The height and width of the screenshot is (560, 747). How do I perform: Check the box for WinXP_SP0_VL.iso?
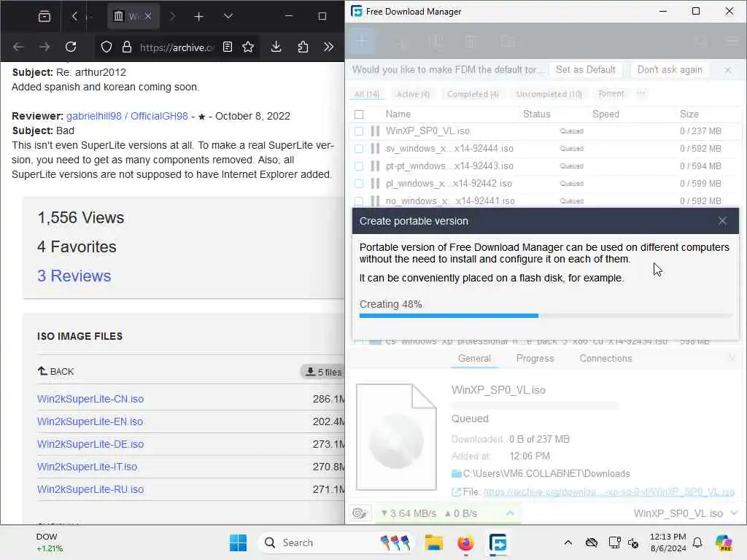tap(359, 131)
